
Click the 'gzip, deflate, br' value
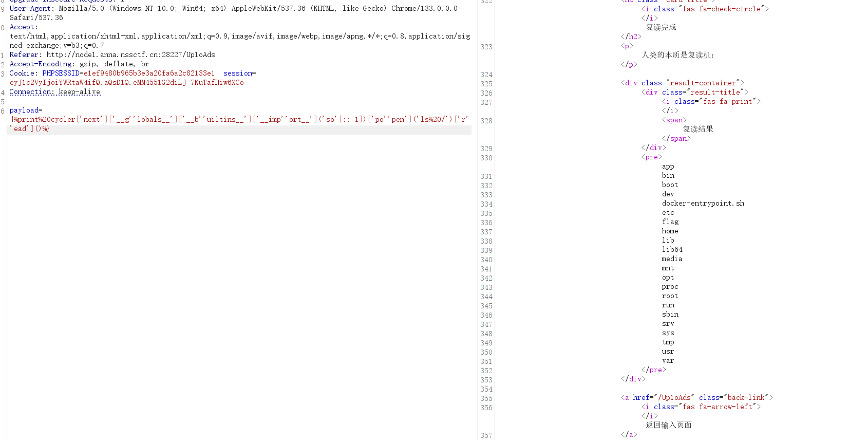click(x=114, y=64)
